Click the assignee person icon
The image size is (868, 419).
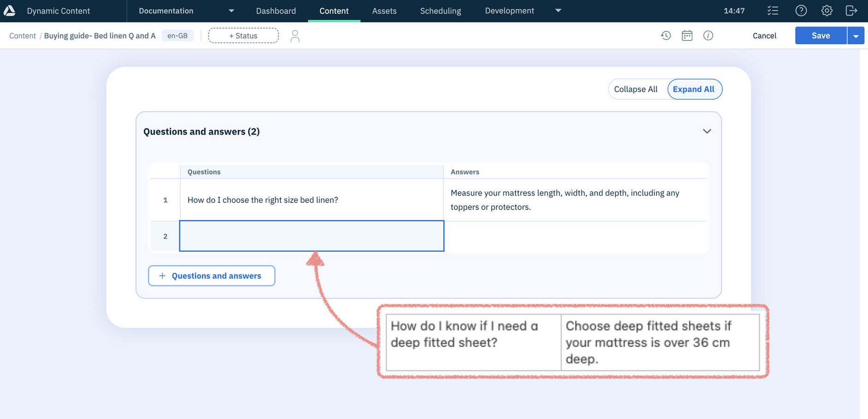point(295,36)
